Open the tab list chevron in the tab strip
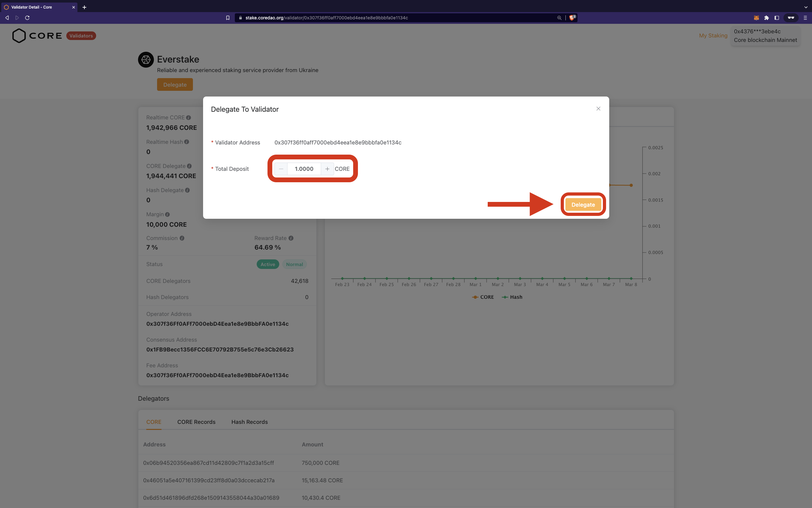 (805, 7)
